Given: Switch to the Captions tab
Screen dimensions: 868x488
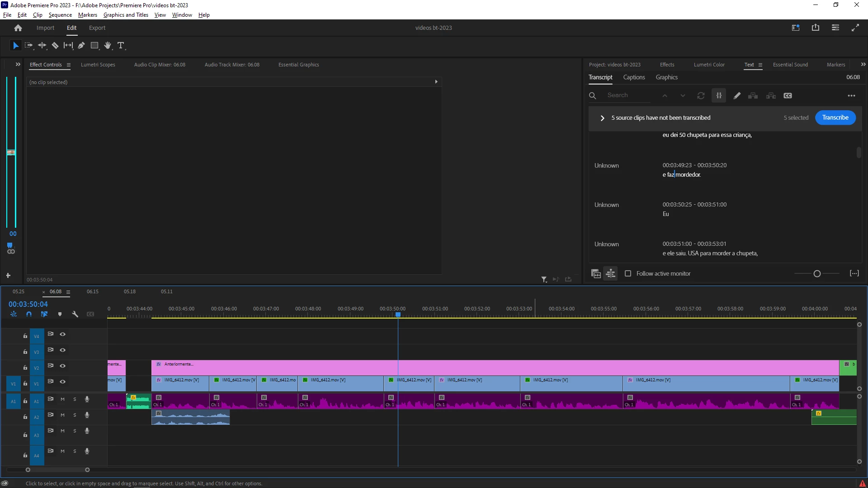Looking at the screenshot, I should pos(634,77).
